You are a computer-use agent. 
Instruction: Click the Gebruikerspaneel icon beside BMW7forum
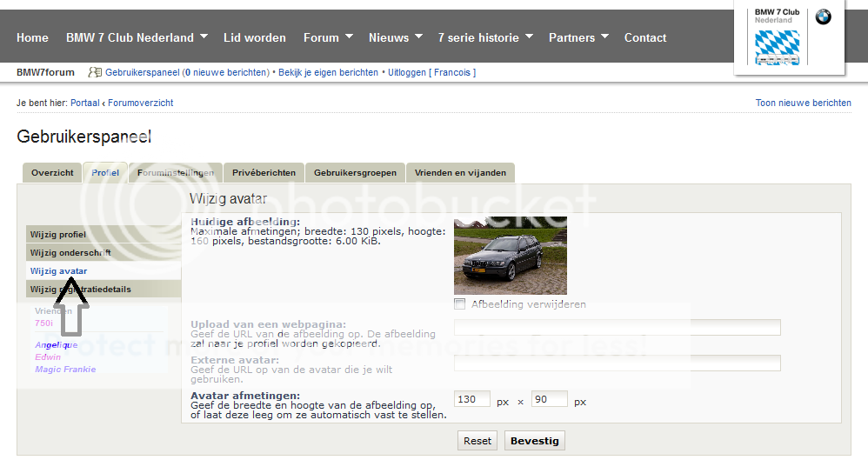(x=95, y=72)
